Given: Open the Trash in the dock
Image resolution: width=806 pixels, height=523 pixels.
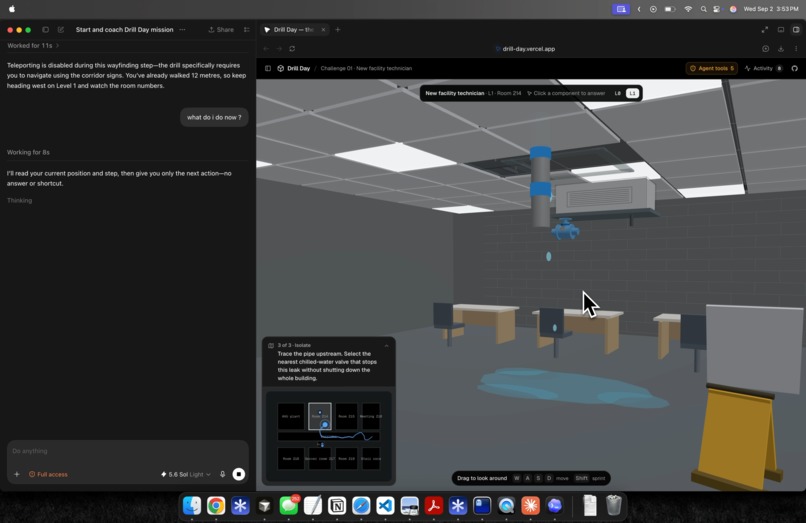Looking at the screenshot, I should pos(613,506).
